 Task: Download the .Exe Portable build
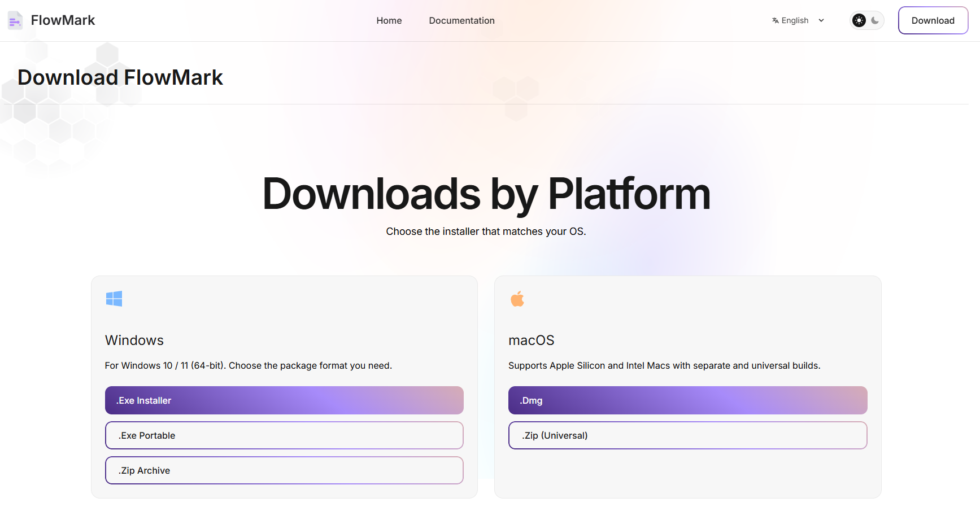click(x=284, y=435)
